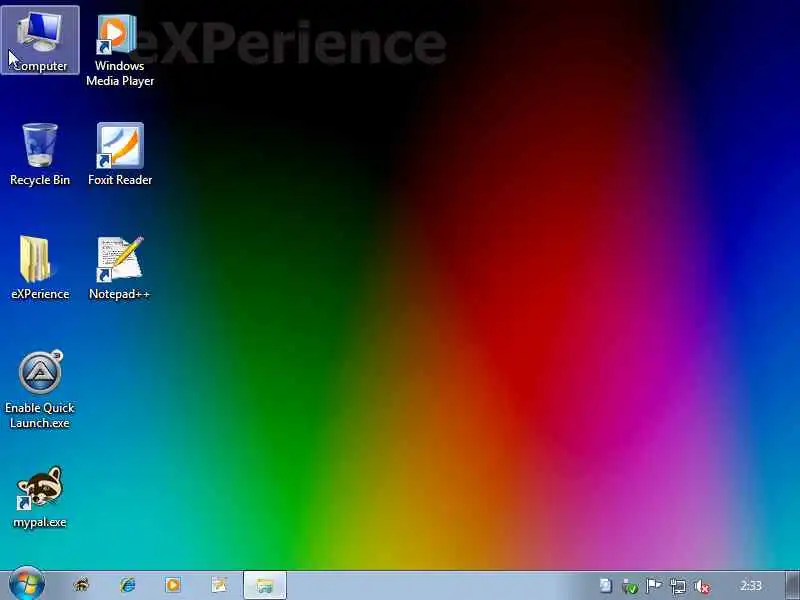Image resolution: width=800 pixels, height=600 pixels.
Task: Open the Windows Start menu orb
Action: [x=27, y=584]
